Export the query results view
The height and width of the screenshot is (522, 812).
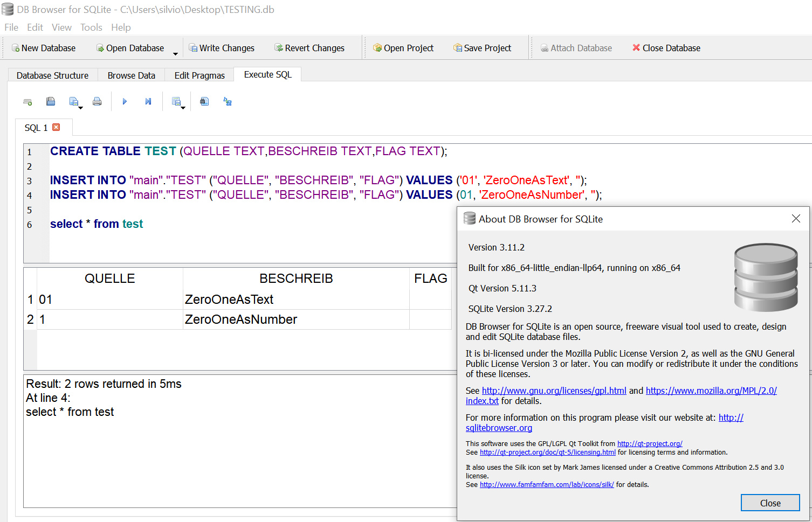click(x=176, y=100)
